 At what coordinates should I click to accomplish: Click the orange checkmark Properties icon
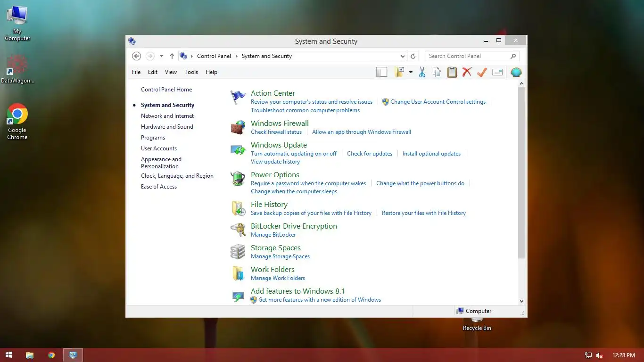pos(482,72)
